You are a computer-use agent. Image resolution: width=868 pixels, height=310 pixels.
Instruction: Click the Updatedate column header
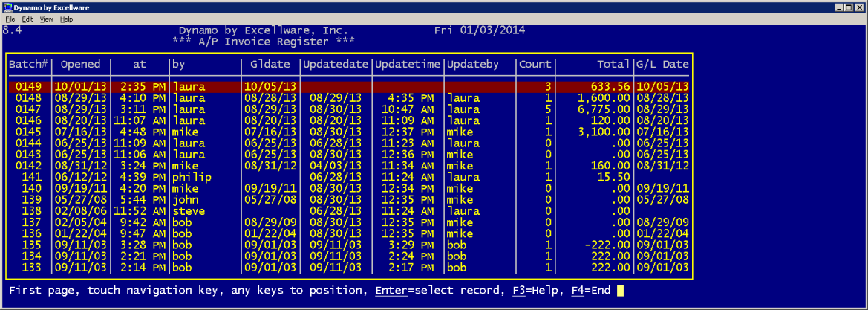(x=336, y=65)
